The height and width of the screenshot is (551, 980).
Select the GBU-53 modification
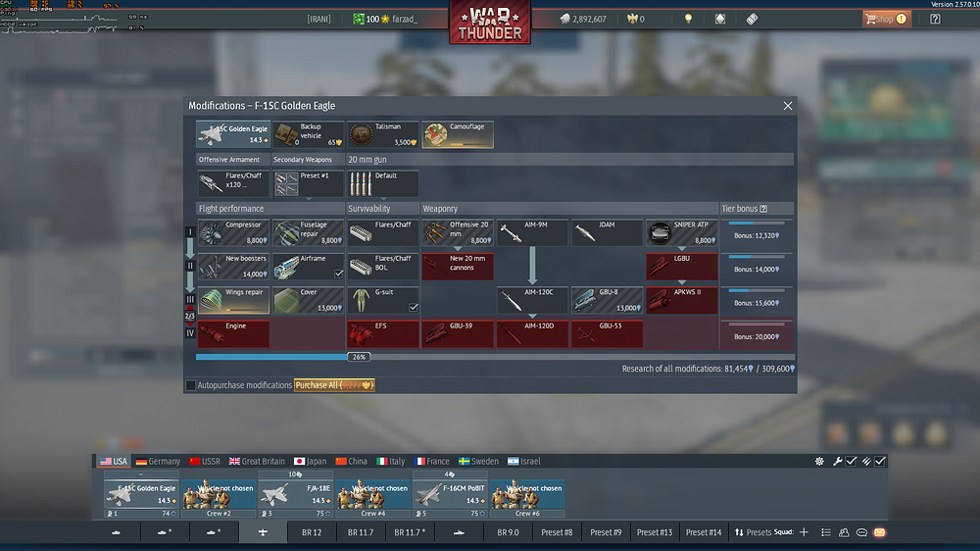point(607,333)
